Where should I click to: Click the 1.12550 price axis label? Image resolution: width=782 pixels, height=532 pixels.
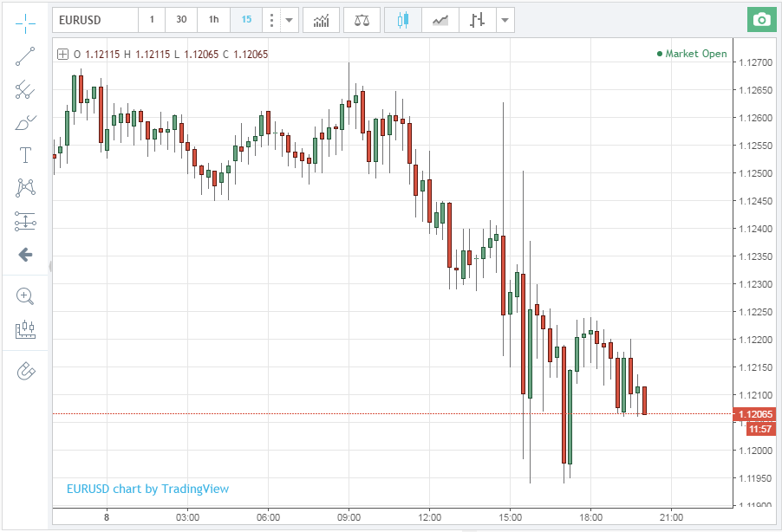pyautogui.click(x=756, y=146)
